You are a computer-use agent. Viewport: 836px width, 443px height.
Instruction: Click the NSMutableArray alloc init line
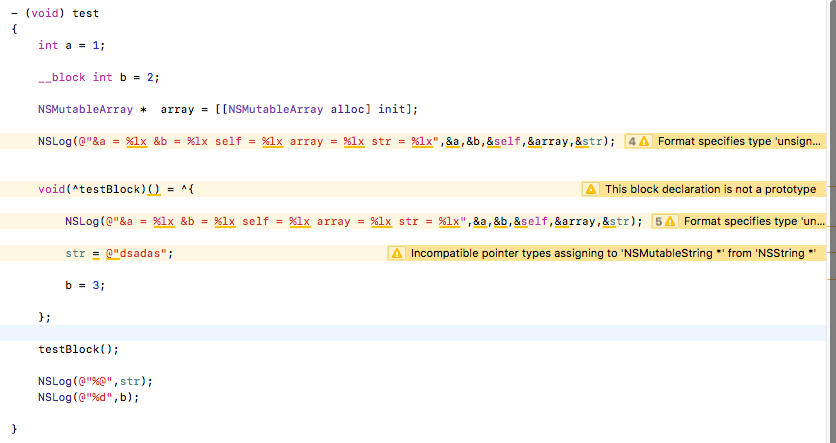coord(227,109)
